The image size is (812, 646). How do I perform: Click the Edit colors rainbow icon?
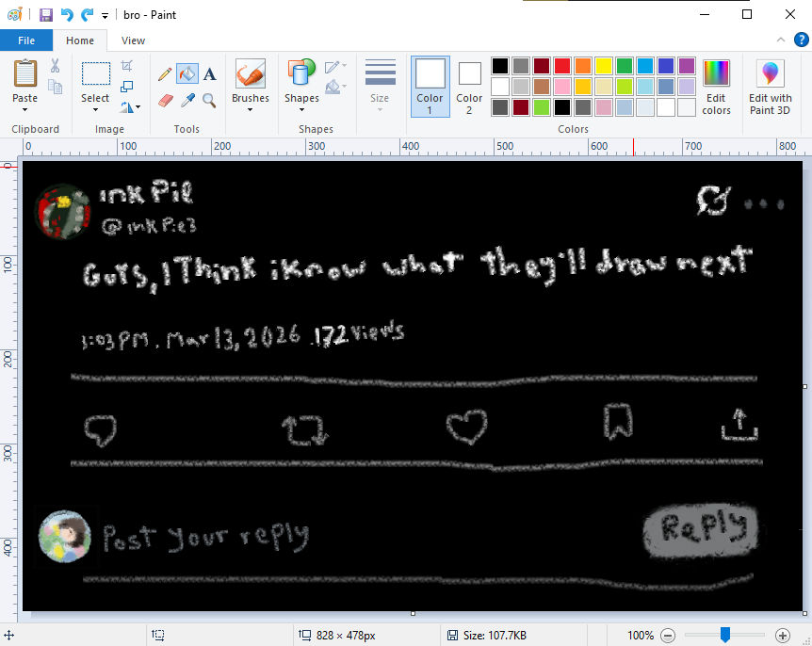click(x=716, y=73)
